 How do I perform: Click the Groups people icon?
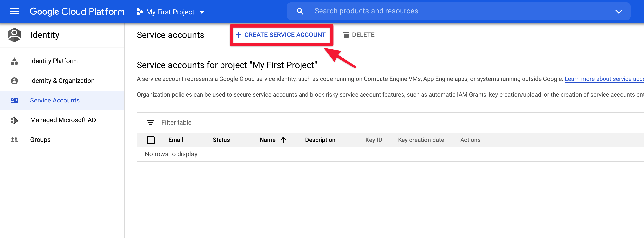coord(14,140)
